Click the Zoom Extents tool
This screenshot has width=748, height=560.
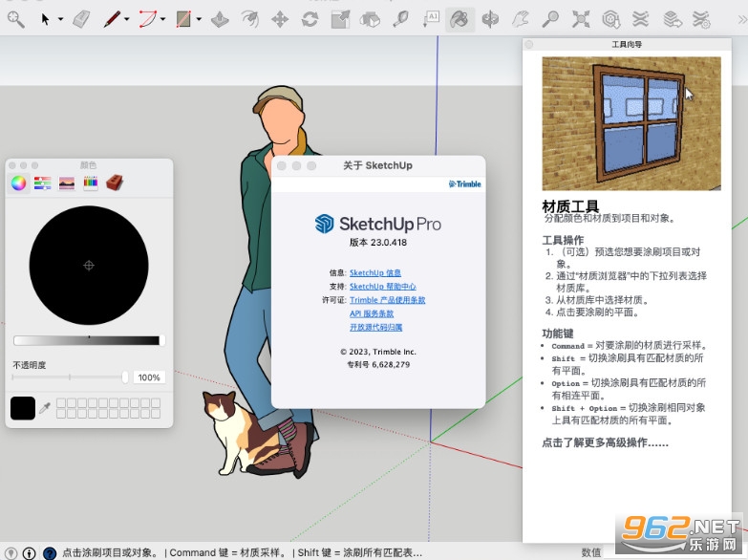[581, 19]
